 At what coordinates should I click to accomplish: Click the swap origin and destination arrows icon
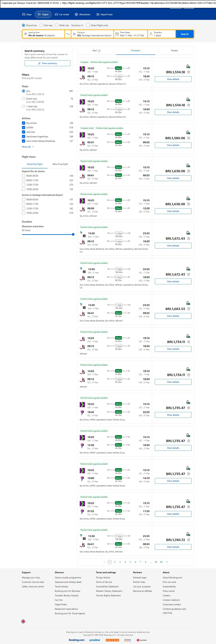coord(68,34)
